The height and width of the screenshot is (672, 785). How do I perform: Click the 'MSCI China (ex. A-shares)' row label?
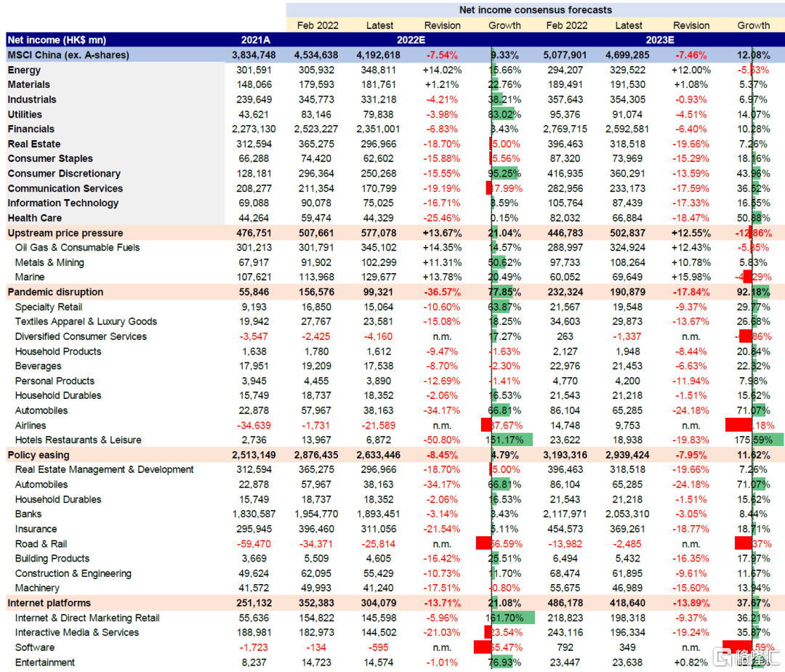tap(68, 55)
